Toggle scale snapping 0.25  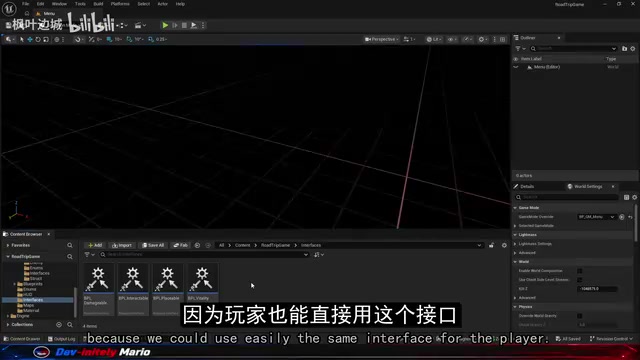coord(151,39)
